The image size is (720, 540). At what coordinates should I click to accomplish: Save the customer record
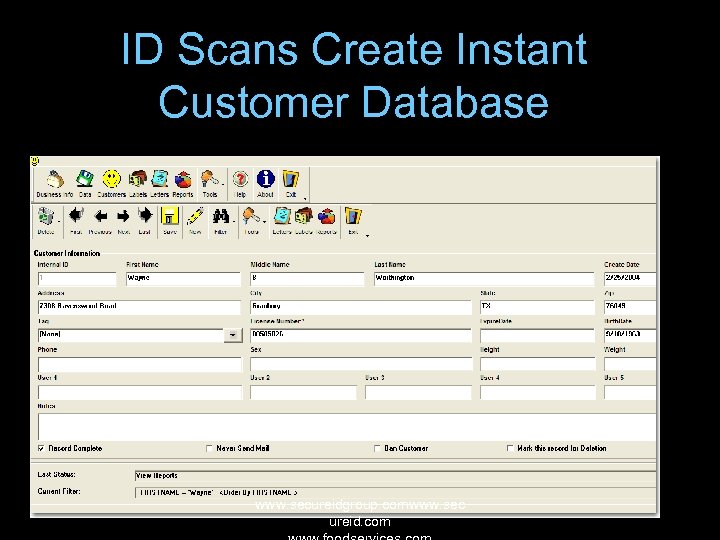pos(170,221)
